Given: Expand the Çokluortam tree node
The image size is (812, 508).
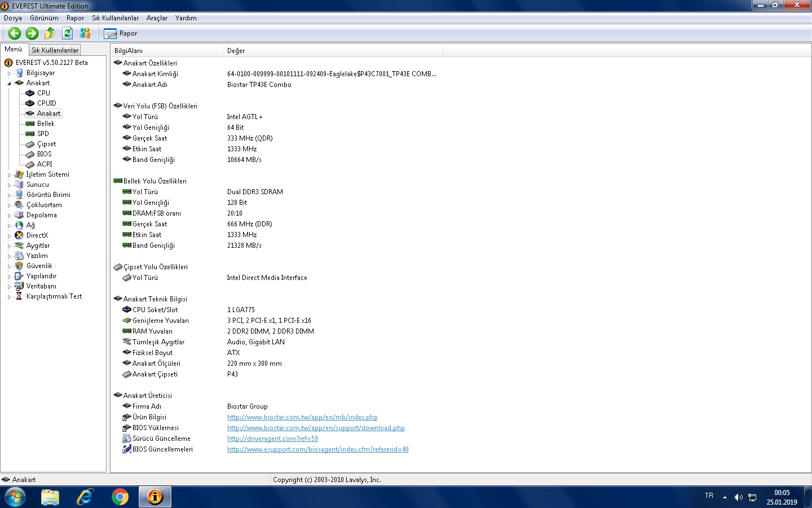Looking at the screenshot, I should click(9, 205).
